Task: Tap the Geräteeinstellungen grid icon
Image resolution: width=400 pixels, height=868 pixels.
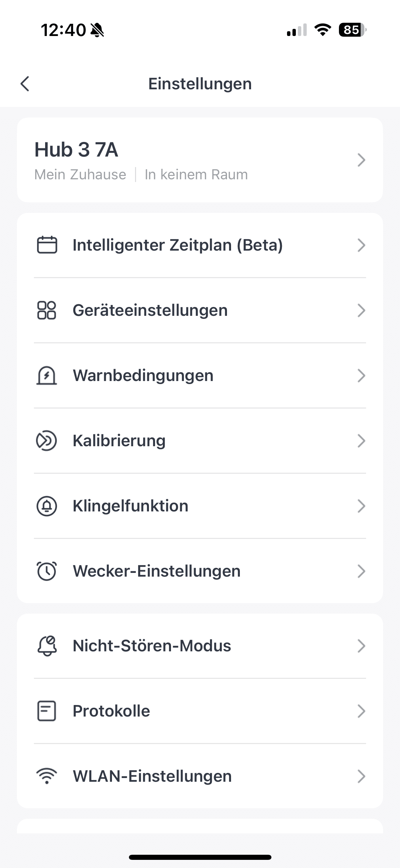Action: pos(47,310)
